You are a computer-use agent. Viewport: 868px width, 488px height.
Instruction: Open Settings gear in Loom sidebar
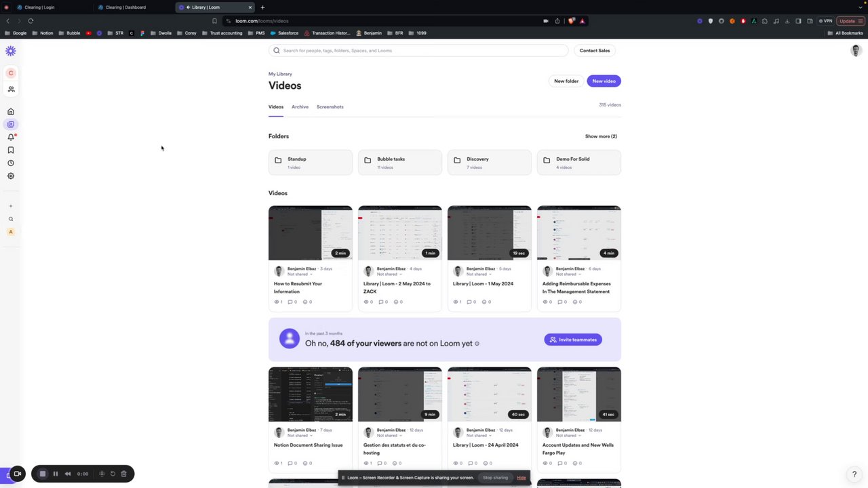click(x=11, y=176)
